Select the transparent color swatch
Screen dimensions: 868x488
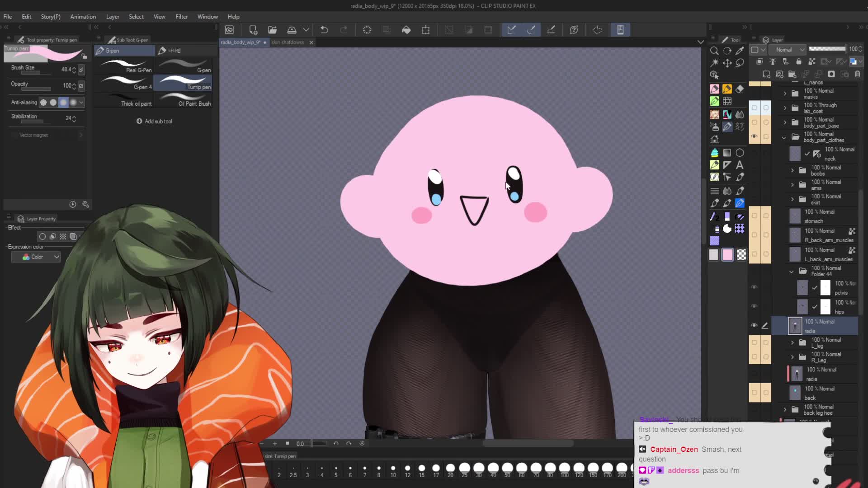pos(741,255)
